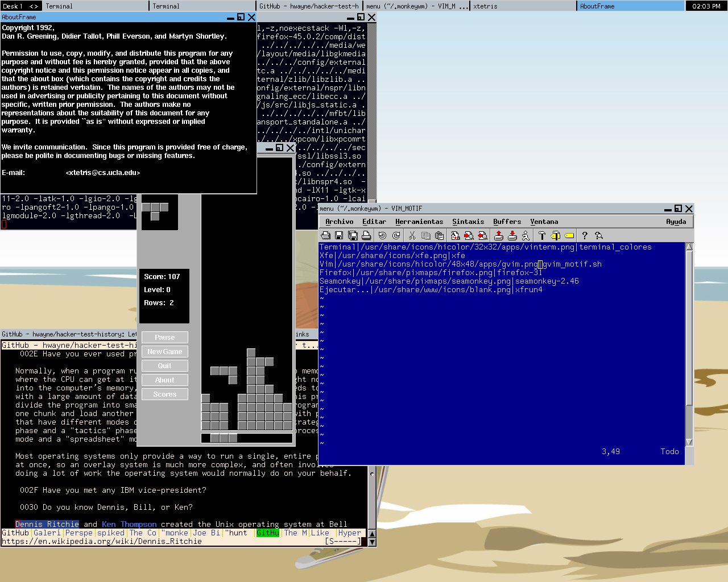Click the Print icon in Vim toolbar
This screenshot has width=728, height=582.
click(366, 235)
